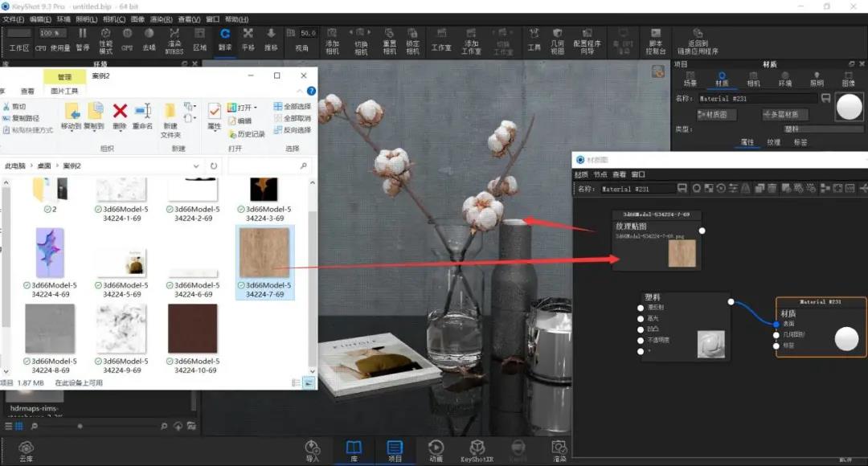Image resolution: width=868 pixels, height=466 pixels.
Task: Open the 帮助(H) menu
Action: tap(236, 19)
